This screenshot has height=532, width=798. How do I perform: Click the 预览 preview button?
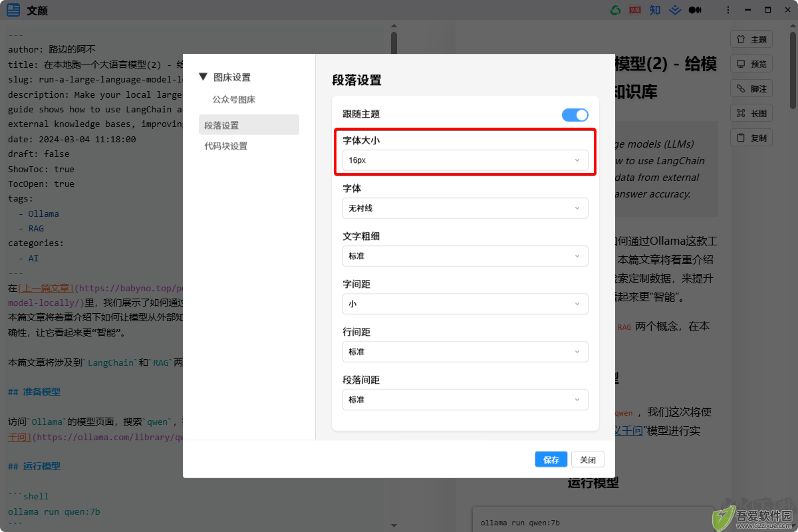point(751,64)
